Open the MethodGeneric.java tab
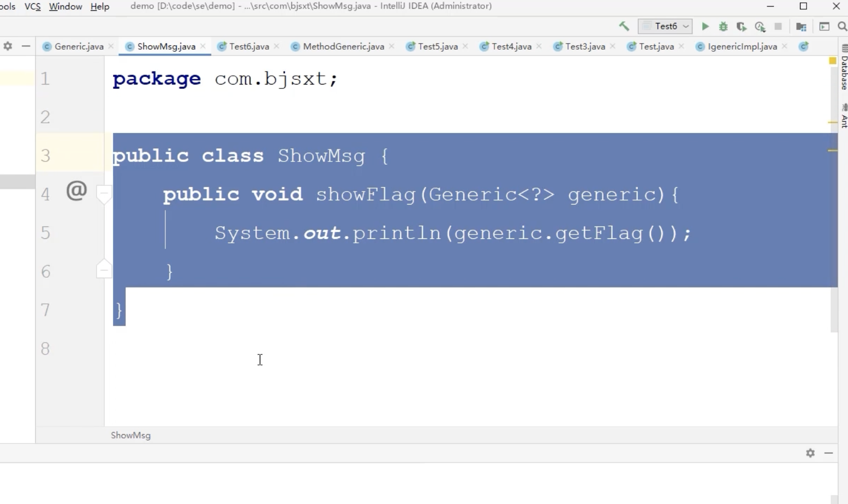Screen dimensions: 848x504 [x=343, y=46]
